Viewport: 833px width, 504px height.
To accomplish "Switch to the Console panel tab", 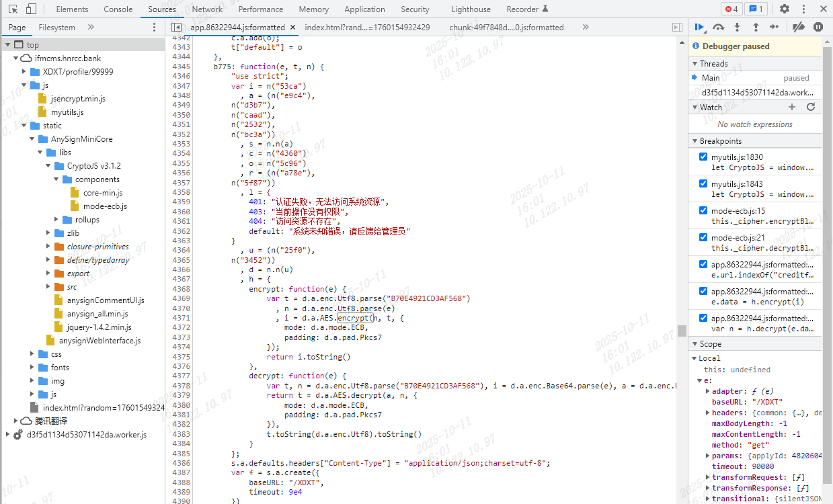I will click(118, 9).
